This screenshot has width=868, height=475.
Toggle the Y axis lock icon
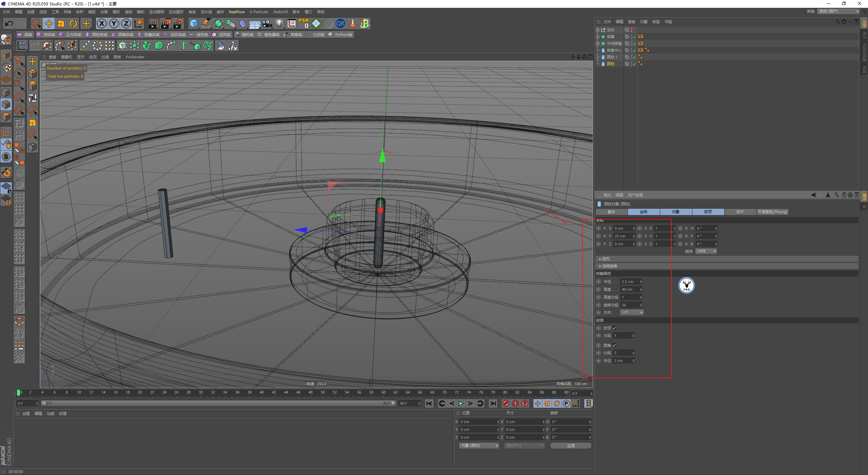(114, 23)
